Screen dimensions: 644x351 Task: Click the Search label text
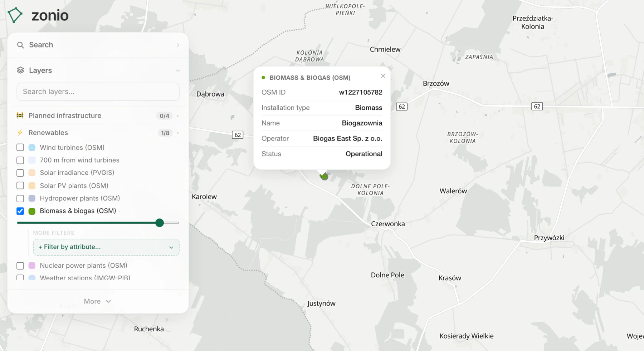tap(41, 45)
